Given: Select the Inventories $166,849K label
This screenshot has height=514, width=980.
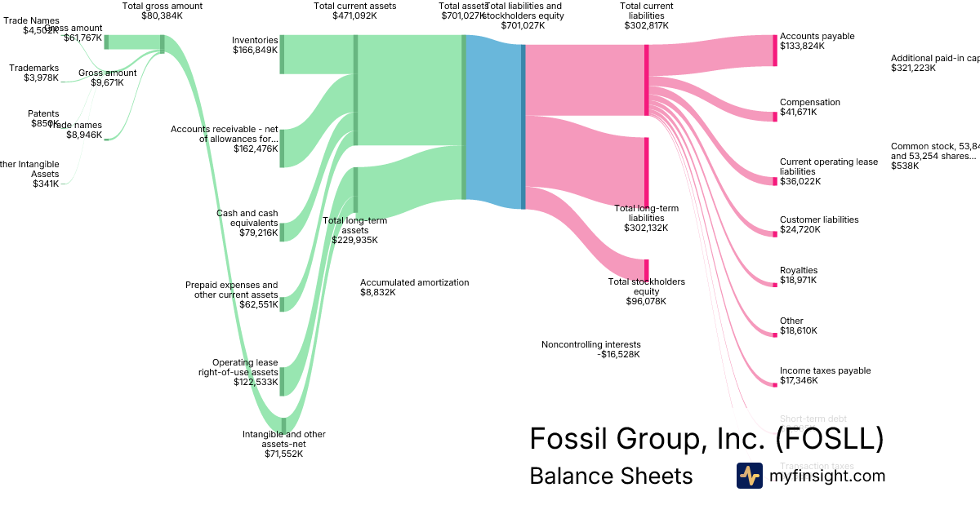Looking at the screenshot, I should pyautogui.click(x=255, y=45).
